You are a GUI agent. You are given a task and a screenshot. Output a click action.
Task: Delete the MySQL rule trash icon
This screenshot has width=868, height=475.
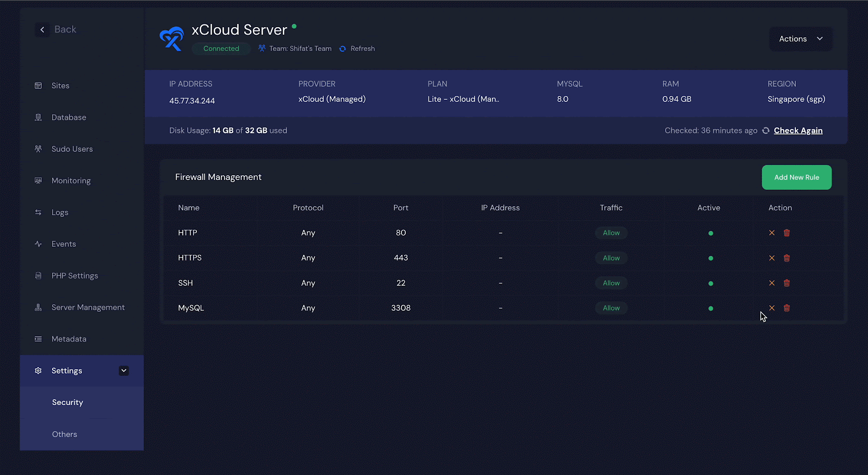787,308
